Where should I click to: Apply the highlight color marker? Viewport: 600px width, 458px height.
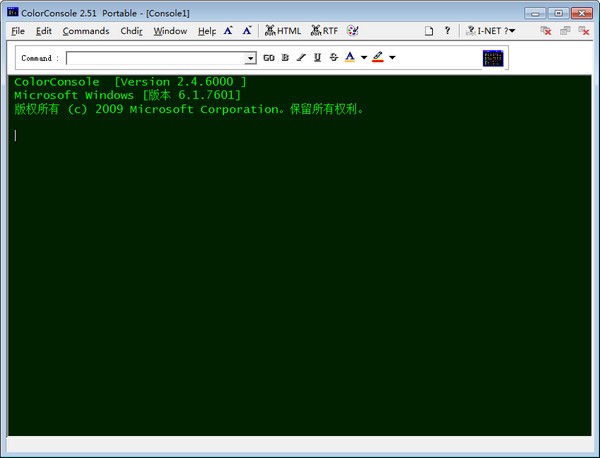(x=378, y=58)
